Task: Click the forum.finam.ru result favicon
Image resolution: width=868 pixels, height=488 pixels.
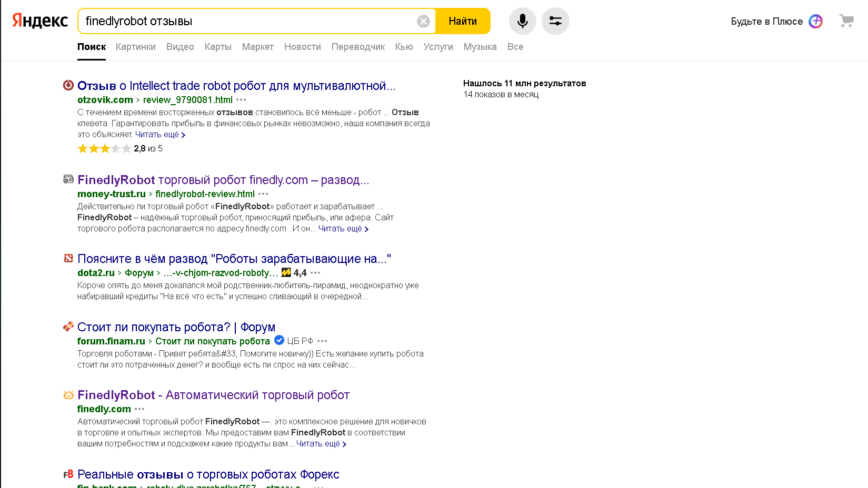Action: point(68,327)
